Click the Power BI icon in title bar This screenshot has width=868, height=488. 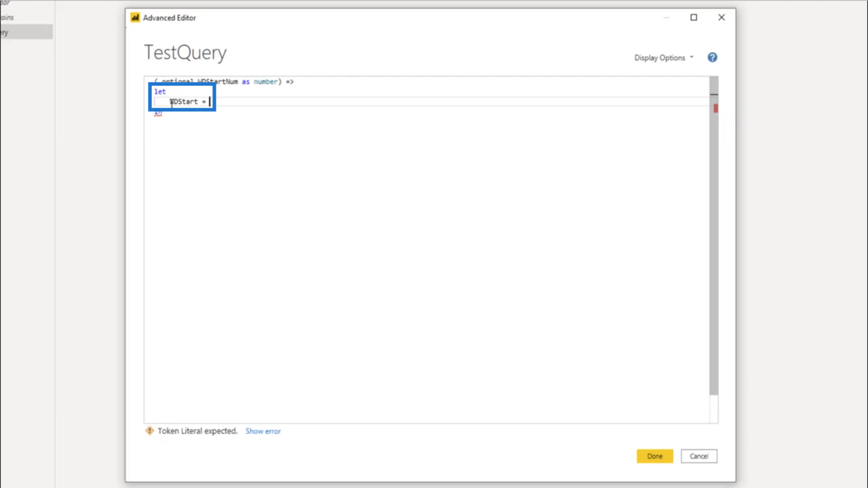tap(135, 18)
